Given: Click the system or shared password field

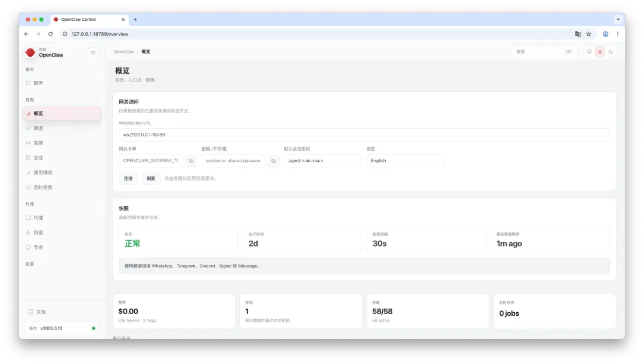Looking at the screenshot, I should [x=233, y=160].
